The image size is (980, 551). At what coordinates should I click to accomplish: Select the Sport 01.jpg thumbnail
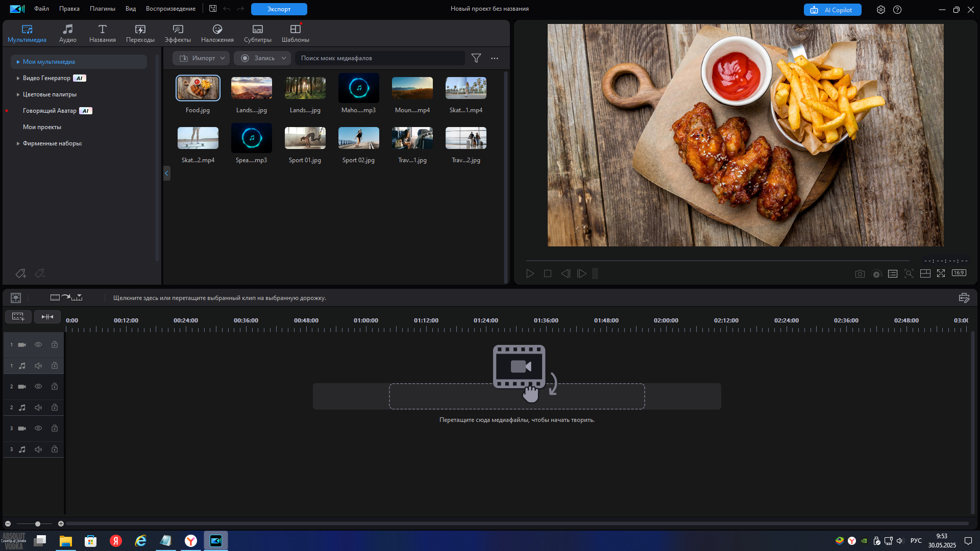305,138
